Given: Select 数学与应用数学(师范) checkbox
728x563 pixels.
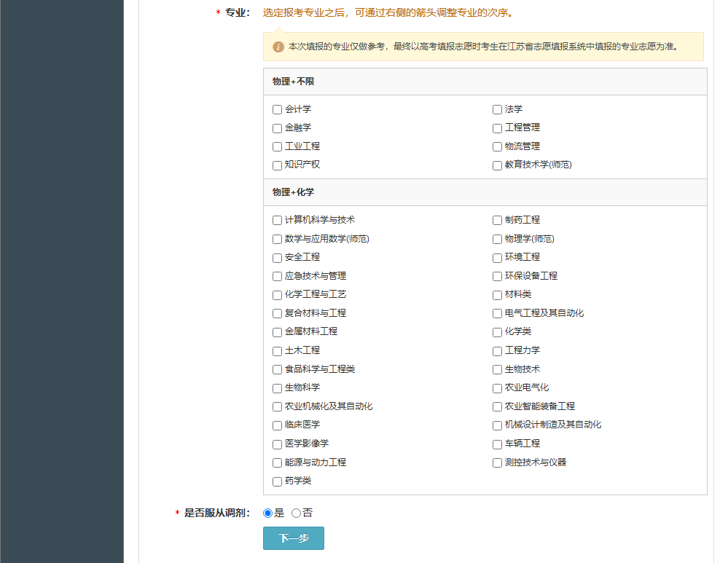Looking at the screenshot, I should (x=277, y=239).
